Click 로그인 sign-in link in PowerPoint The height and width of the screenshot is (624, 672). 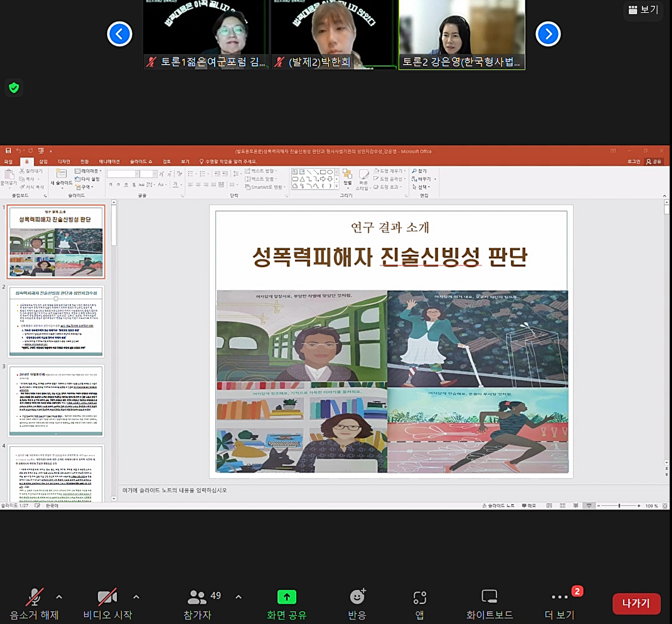[634, 162]
